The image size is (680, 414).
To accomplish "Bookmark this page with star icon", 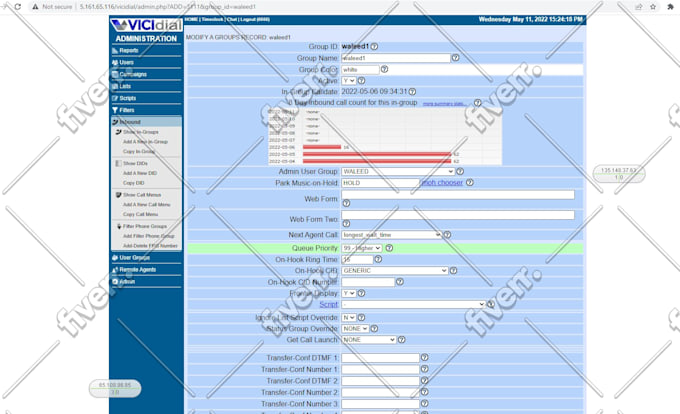I will pyautogui.click(x=653, y=7).
